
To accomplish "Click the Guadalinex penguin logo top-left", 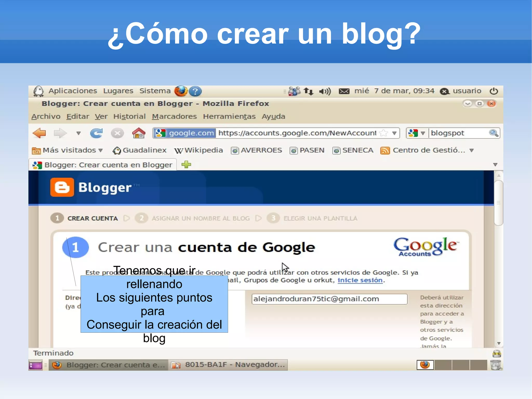I will [38, 91].
